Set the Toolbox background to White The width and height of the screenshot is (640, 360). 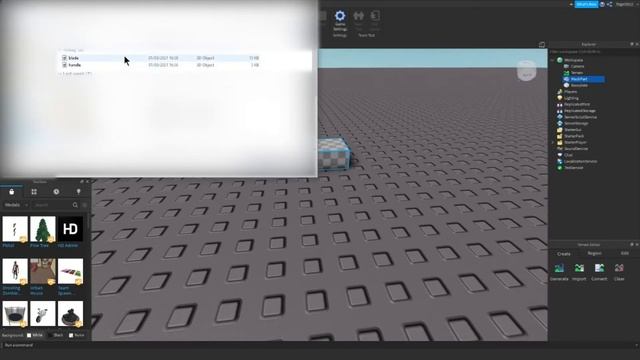coord(34,335)
